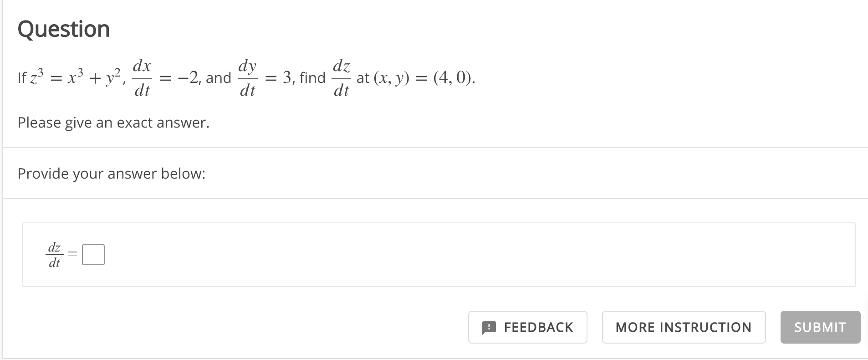Select the MORE INSTRUCTION text label
Image resolution: width=868 pixels, height=360 pixels.
click(683, 327)
